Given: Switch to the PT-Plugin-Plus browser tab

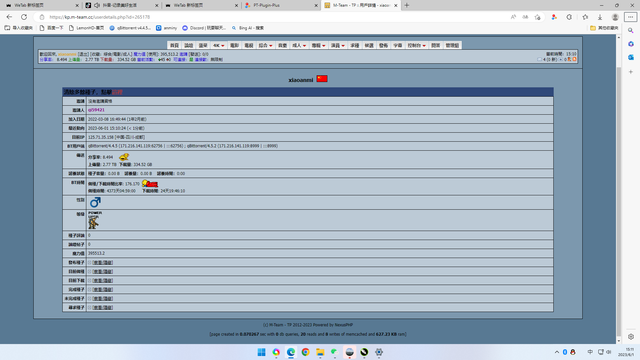Looking at the screenshot, I should (281, 5).
